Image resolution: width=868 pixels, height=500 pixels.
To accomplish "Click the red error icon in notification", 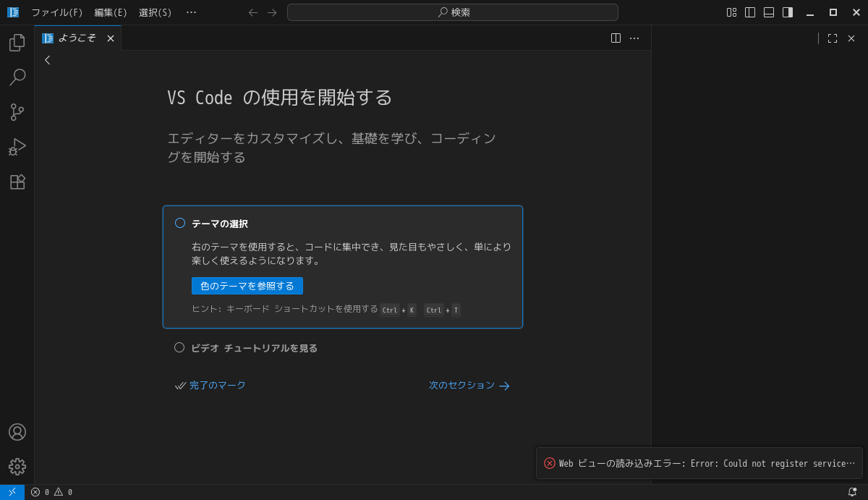I will [550, 463].
